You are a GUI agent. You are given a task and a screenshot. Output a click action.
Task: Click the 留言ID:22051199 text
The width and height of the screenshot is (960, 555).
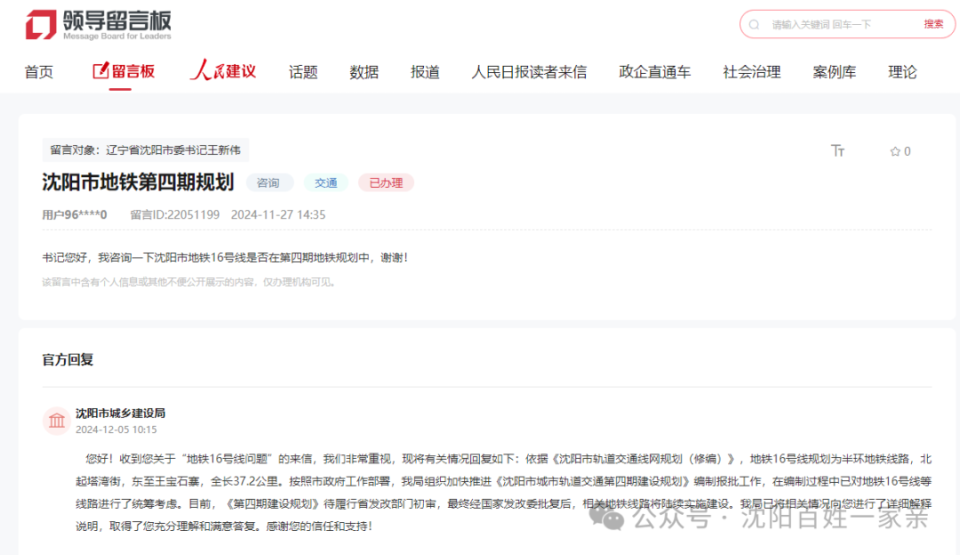(175, 215)
